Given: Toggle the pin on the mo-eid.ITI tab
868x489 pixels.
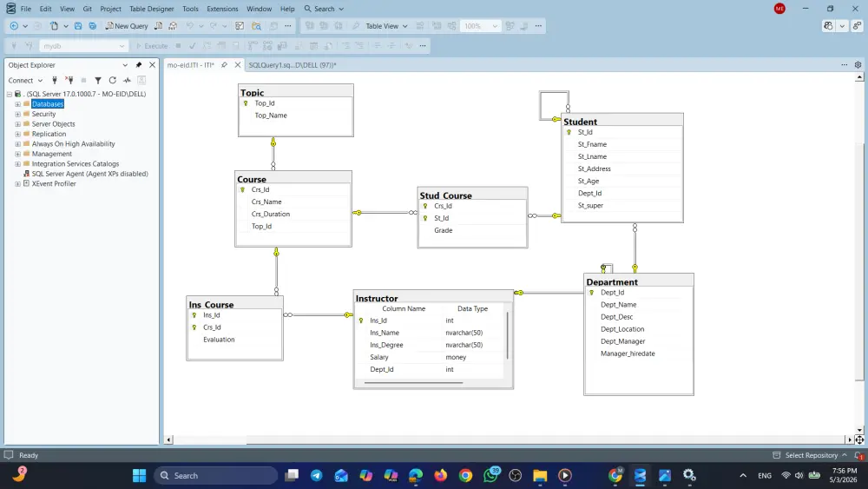Looking at the screenshot, I should click(x=224, y=65).
